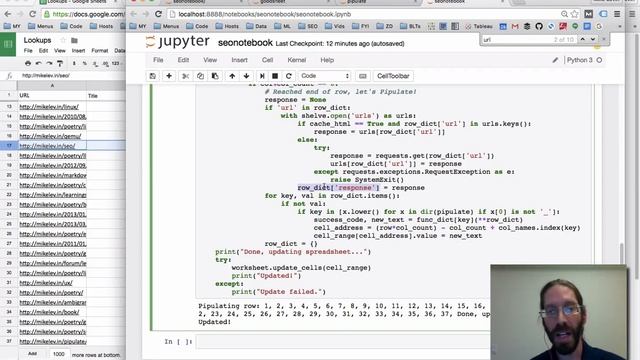Rename notebook title seonotebook
This screenshot has height=360, width=640.
click(x=245, y=43)
